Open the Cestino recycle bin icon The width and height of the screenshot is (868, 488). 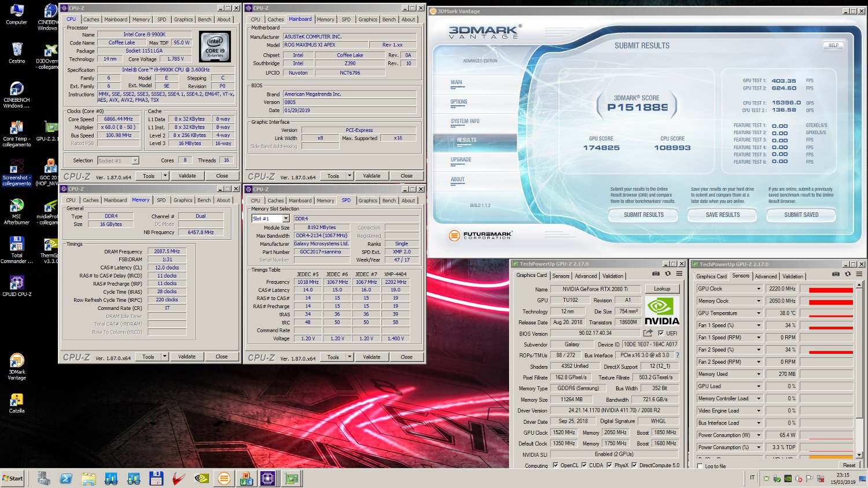tap(17, 53)
